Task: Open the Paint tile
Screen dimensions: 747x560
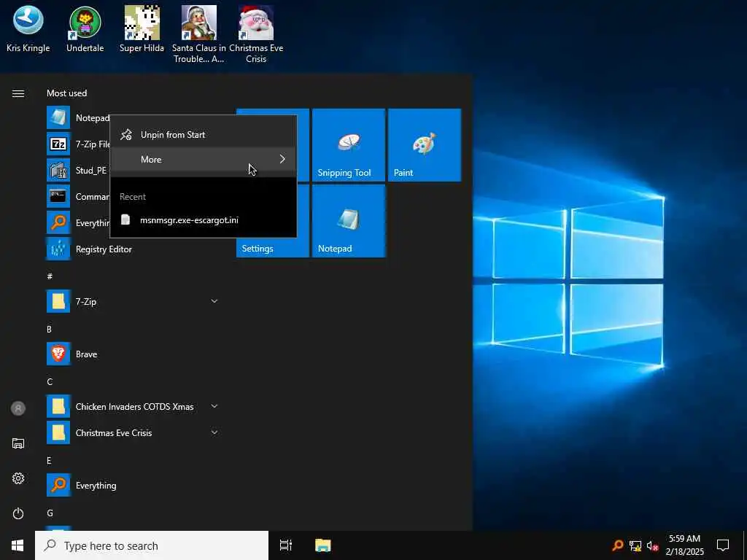Action: (x=425, y=145)
